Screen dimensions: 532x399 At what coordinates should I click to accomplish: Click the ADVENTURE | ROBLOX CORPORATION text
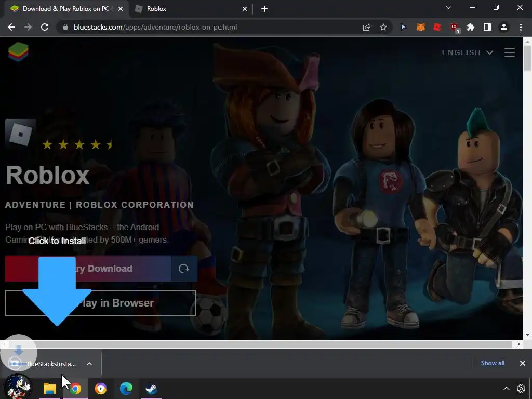pyautogui.click(x=99, y=205)
